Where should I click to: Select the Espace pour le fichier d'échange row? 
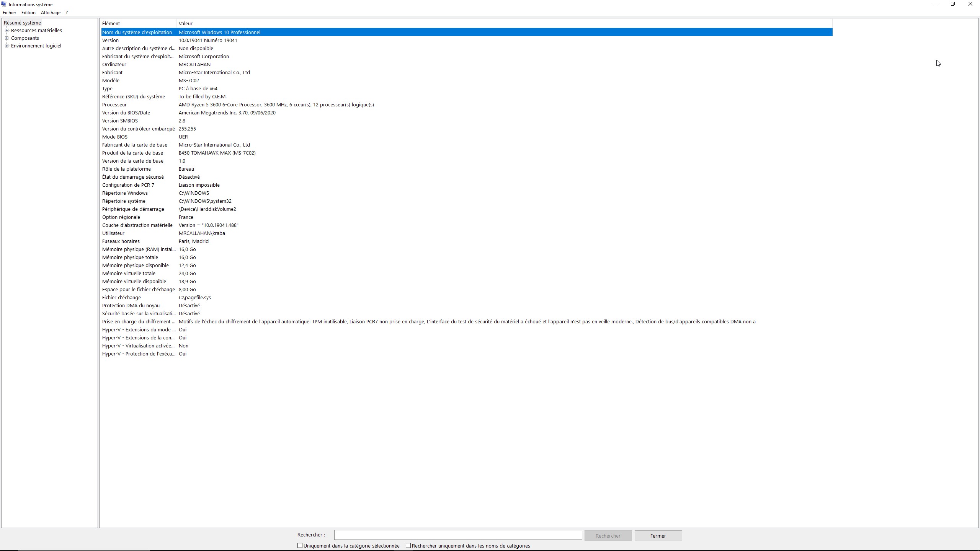tap(467, 290)
